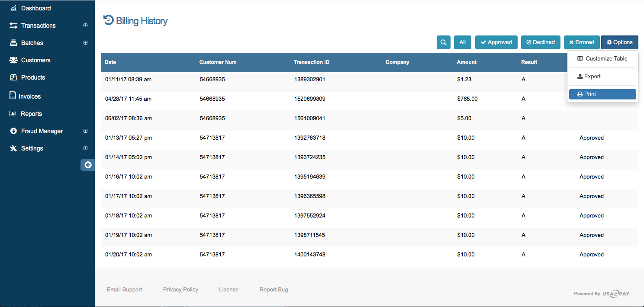Open the Privacy Policy link

point(180,289)
